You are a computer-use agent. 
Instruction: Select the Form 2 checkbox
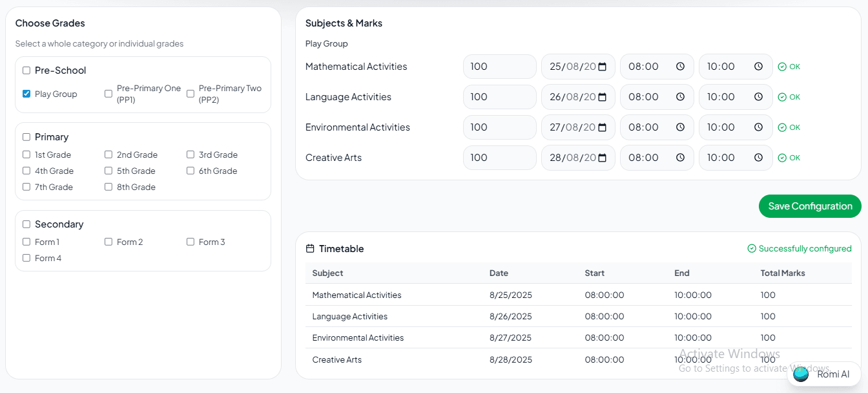pyautogui.click(x=108, y=242)
